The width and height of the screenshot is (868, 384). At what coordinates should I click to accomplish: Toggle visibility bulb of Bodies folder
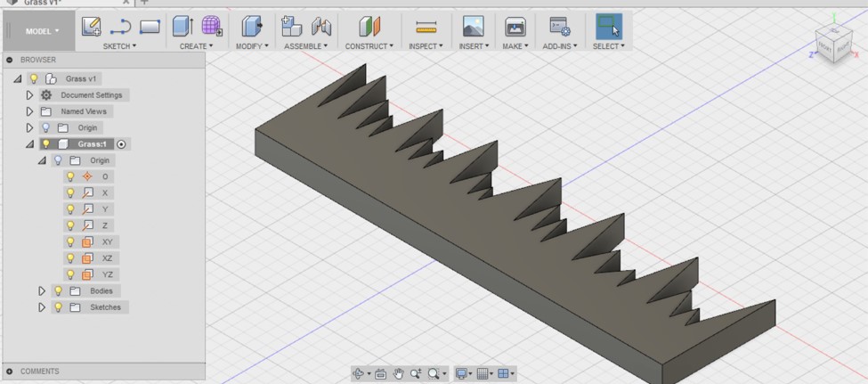(58, 291)
